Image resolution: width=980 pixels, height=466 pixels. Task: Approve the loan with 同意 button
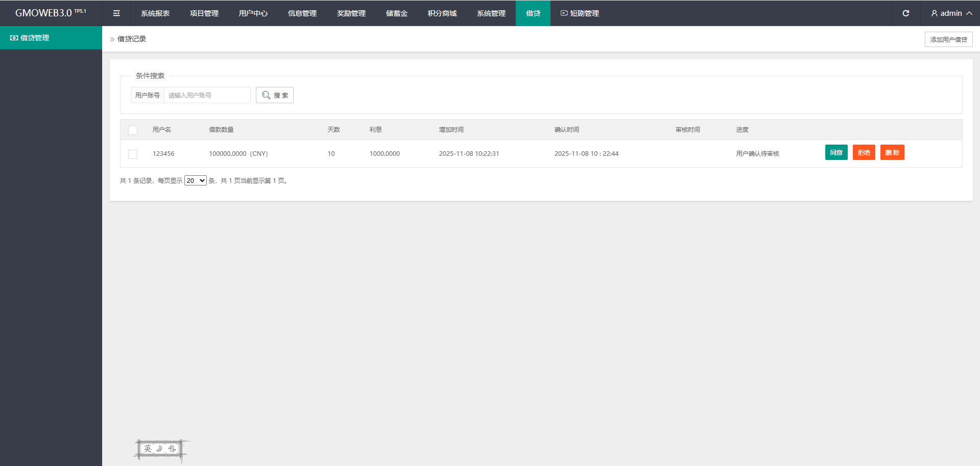coord(836,153)
